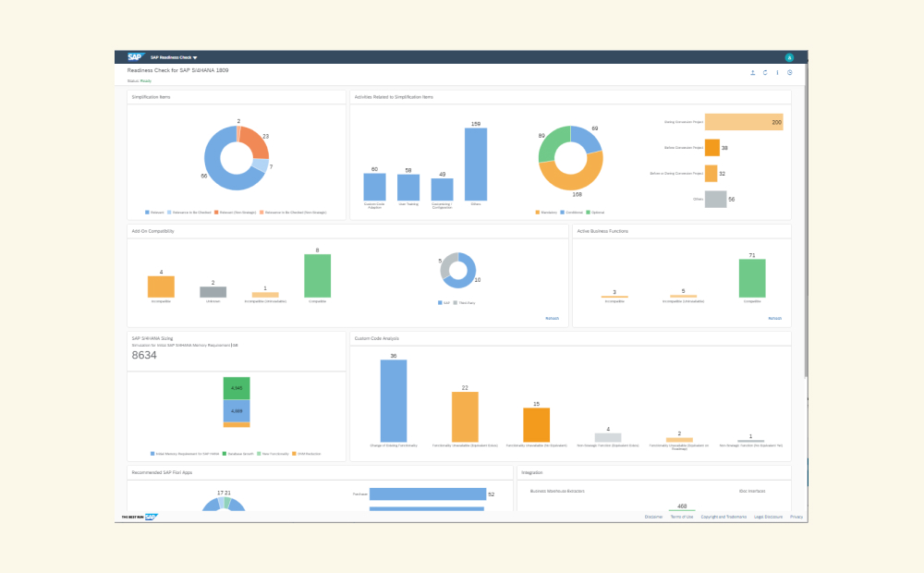This screenshot has height=573, width=924.
Task: Click the vertical page scrollbar
Action: coord(806,221)
